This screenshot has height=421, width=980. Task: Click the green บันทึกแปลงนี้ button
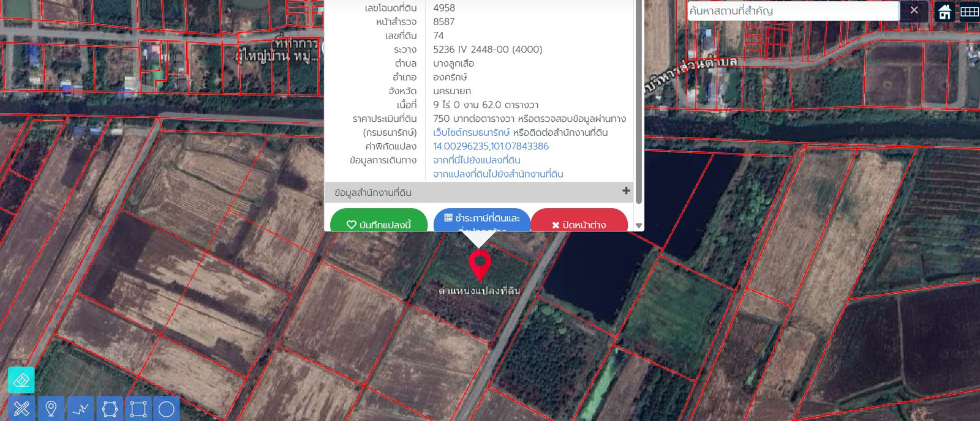(x=379, y=220)
